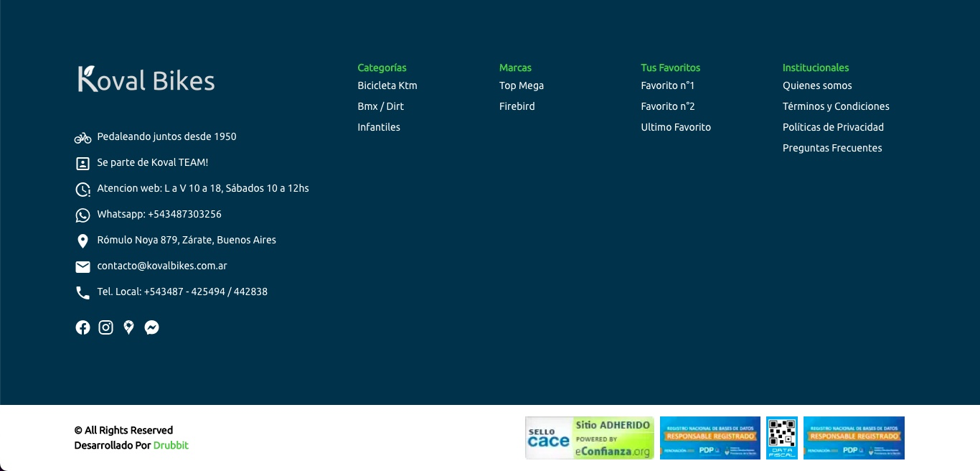Open the Instagram social icon
This screenshot has width=980, height=471.
(105, 327)
